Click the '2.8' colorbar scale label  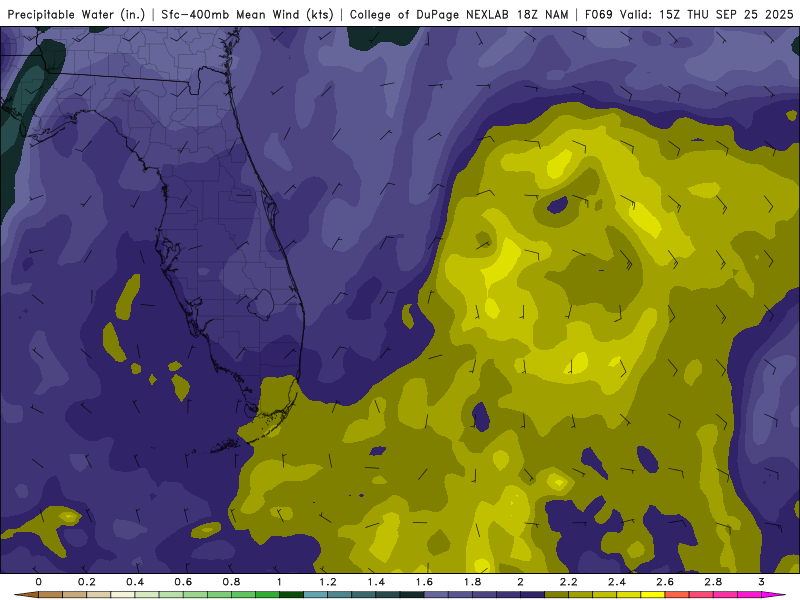tap(713, 582)
